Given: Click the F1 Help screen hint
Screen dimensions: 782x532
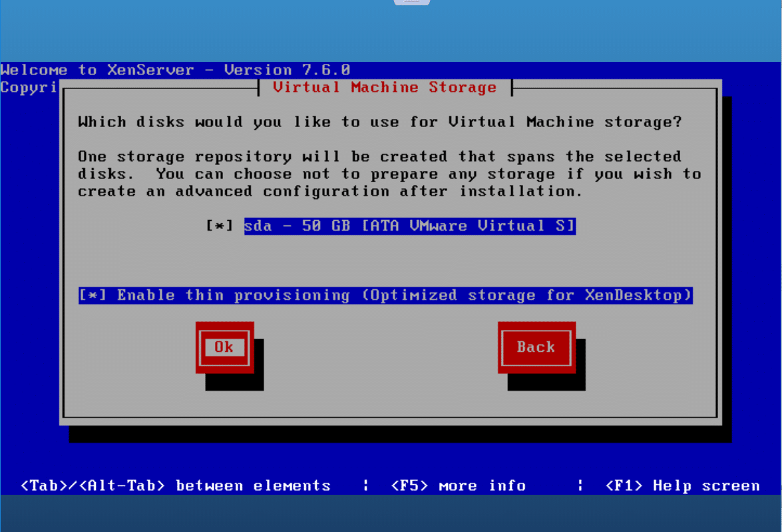Looking at the screenshot, I should (x=682, y=485).
